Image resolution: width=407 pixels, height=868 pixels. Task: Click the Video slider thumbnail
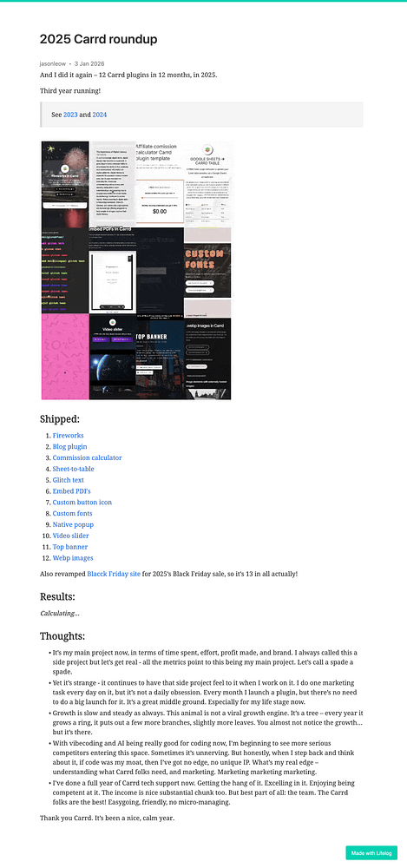coord(113,355)
